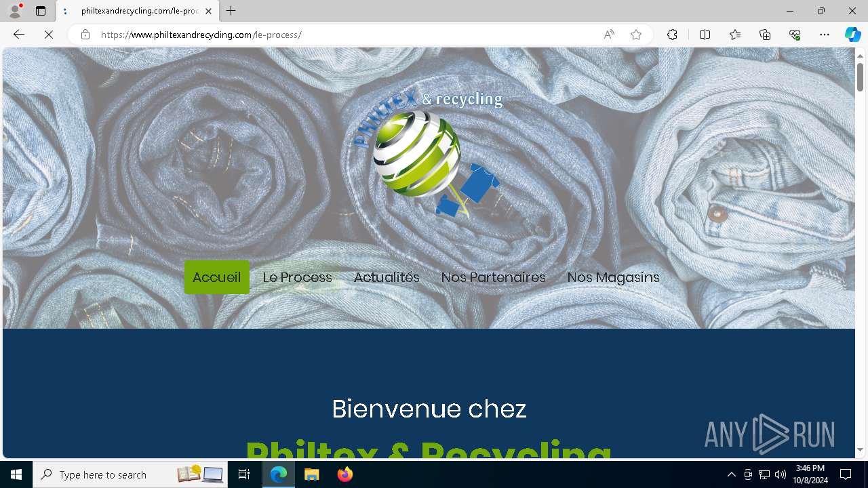Toggle Split screen view
The width and height of the screenshot is (868, 488).
click(x=705, y=35)
